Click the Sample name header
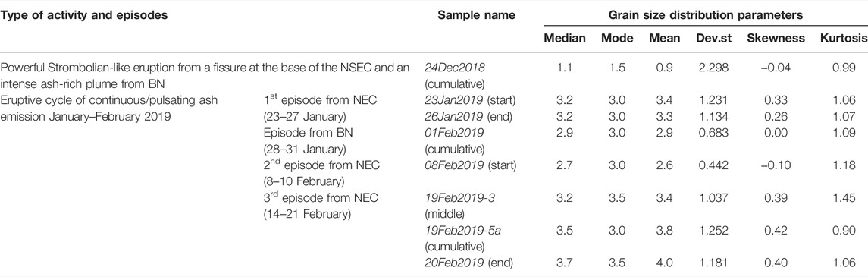This screenshot has height=277, width=868. [476, 15]
